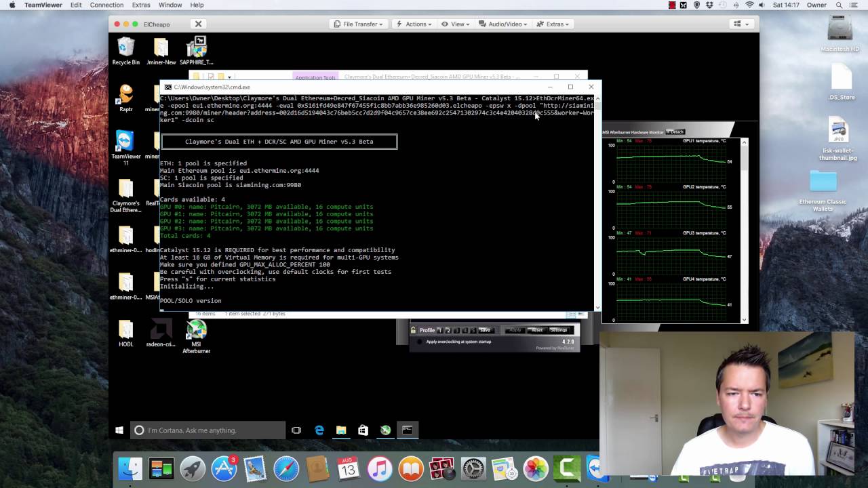Open Photos app in the dock
Image resolution: width=868 pixels, height=488 pixels.
point(536,468)
